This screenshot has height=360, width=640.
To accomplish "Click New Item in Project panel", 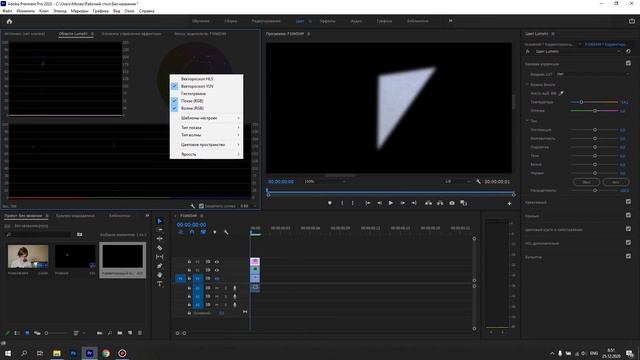I will coord(130,333).
